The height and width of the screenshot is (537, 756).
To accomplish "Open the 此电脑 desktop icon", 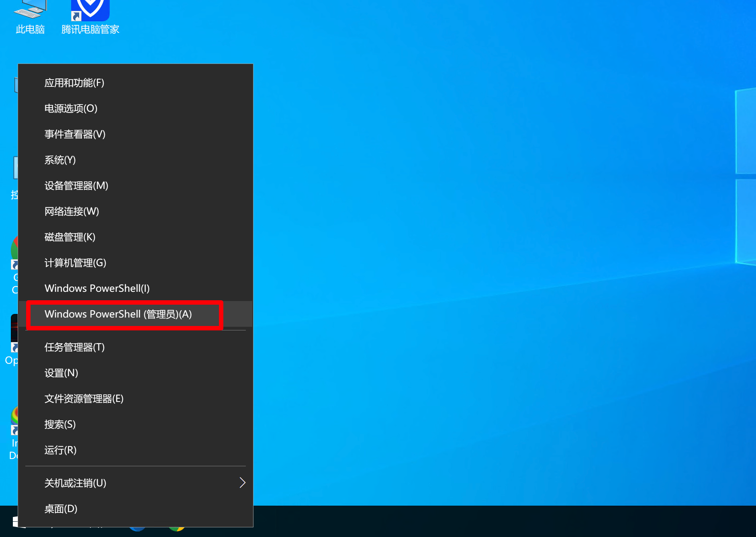I will (x=30, y=18).
